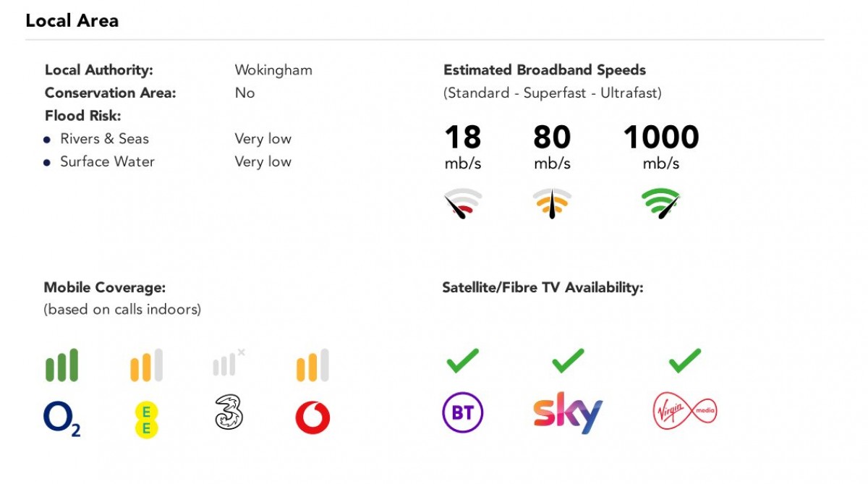This screenshot has height=484, width=868.
Task: Click the 1000 mb/s ultrafast speed figure
Action: tap(660, 137)
